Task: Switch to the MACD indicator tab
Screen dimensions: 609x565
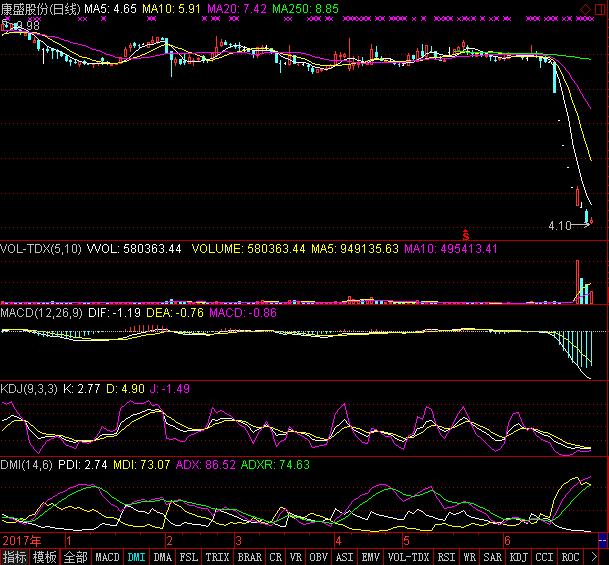Action: [x=107, y=557]
